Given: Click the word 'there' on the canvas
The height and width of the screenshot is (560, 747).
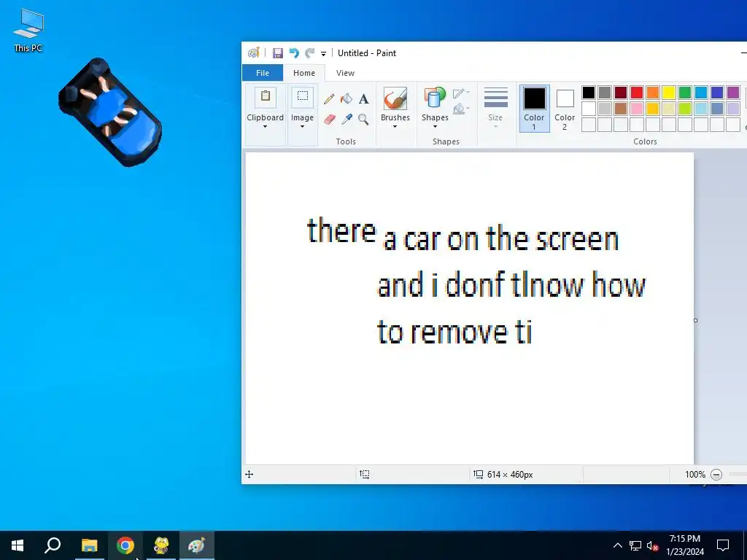Looking at the screenshot, I should point(341,230).
